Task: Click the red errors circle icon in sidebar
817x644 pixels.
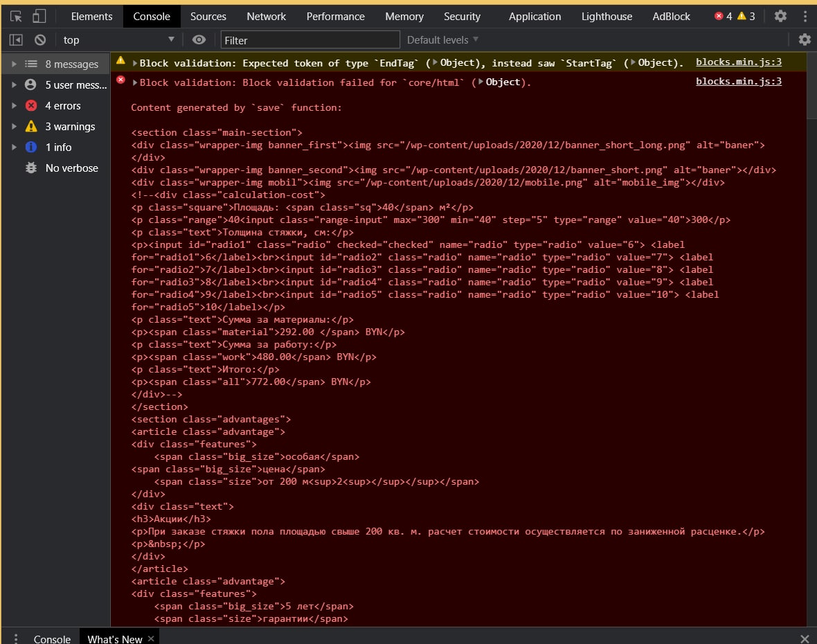Action: [31, 105]
